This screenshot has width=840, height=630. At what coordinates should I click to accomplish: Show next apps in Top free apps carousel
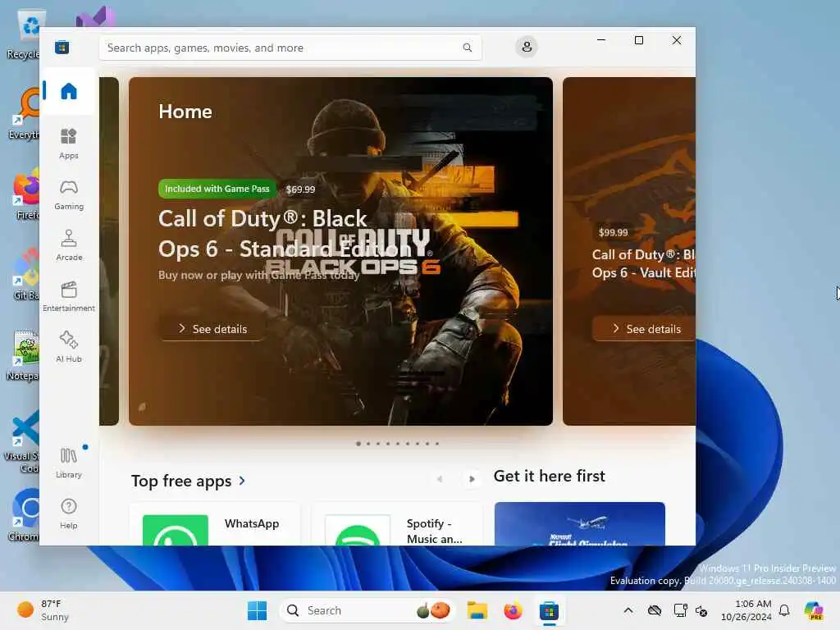(x=472, y=479)
